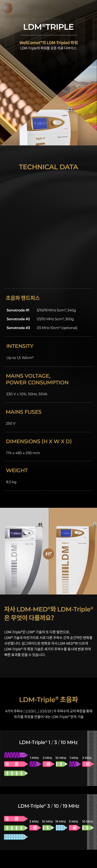This screenshot has height=868, width=97.
Task: Select the Sonotrode #2 row
Action: 49,319
